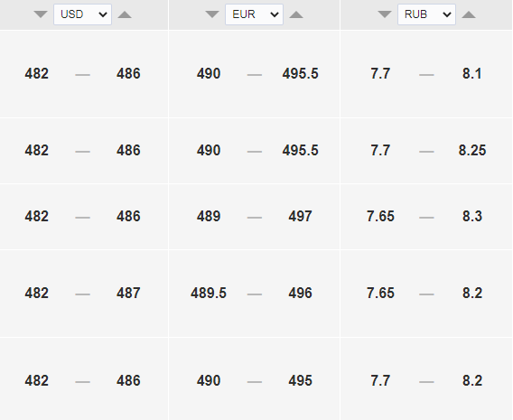The width and height of the screenshot is (513, 420).
Task: Open the USD currency dropdown
Action: tap(82, 14)
